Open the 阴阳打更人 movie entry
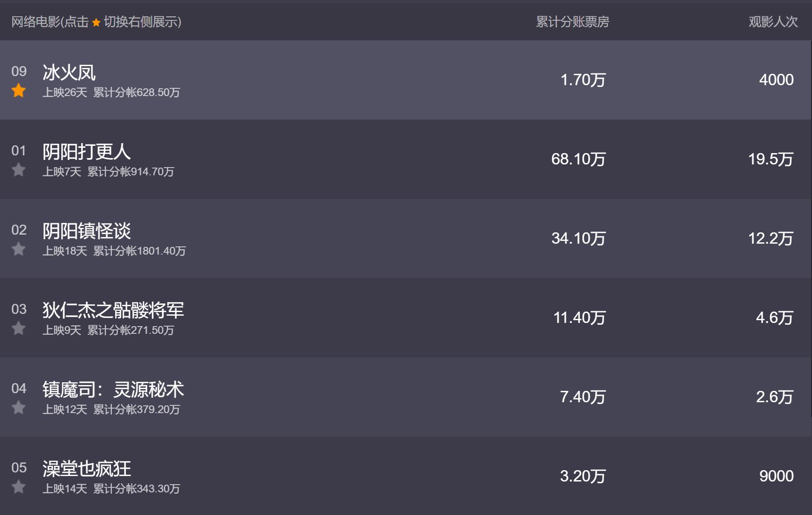Screen dimensions: 812x515 [87, 152]
